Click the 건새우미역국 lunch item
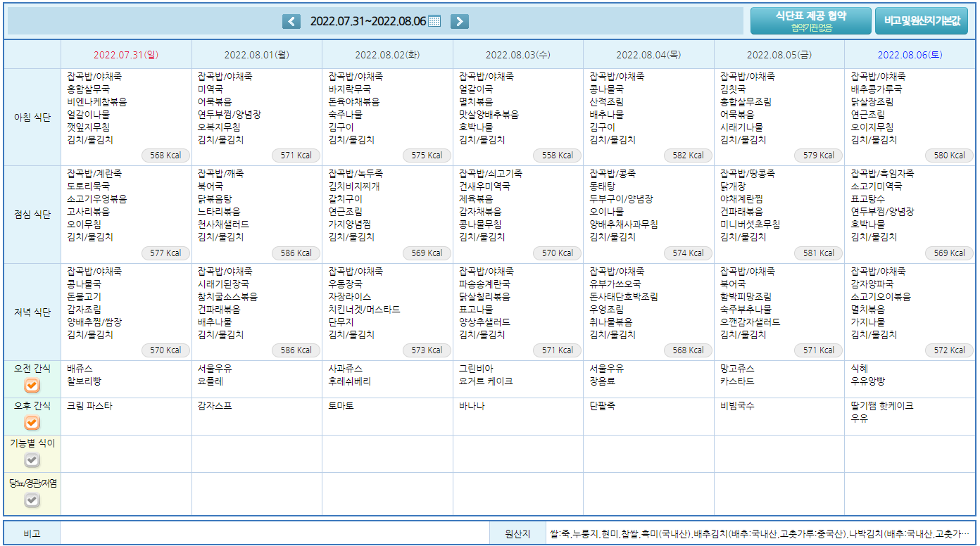The height and width of the screenshot is (546, 980). [484, 186]
